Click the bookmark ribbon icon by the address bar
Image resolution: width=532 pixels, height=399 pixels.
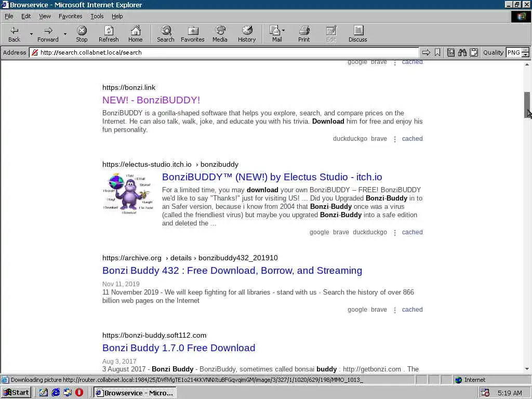pos(437,52)
